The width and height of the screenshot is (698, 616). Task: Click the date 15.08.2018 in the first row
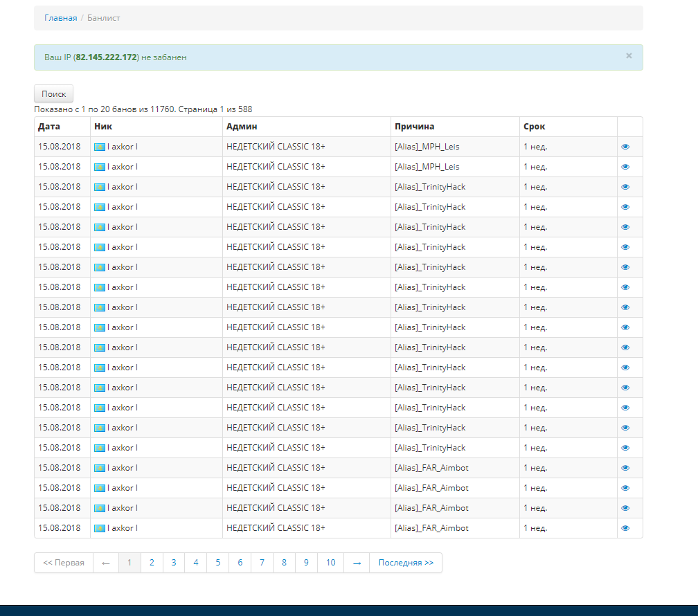pyautogui.click(x=60, y=147)
